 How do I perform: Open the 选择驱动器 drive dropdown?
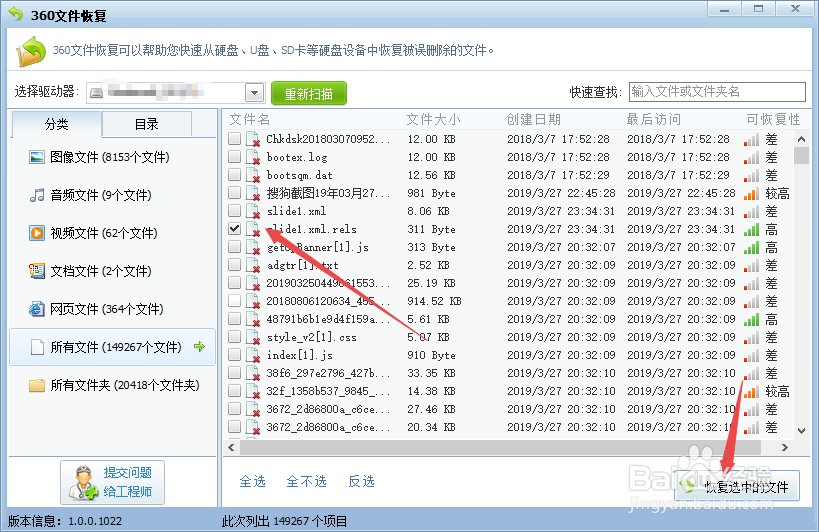tap(254, 93)
